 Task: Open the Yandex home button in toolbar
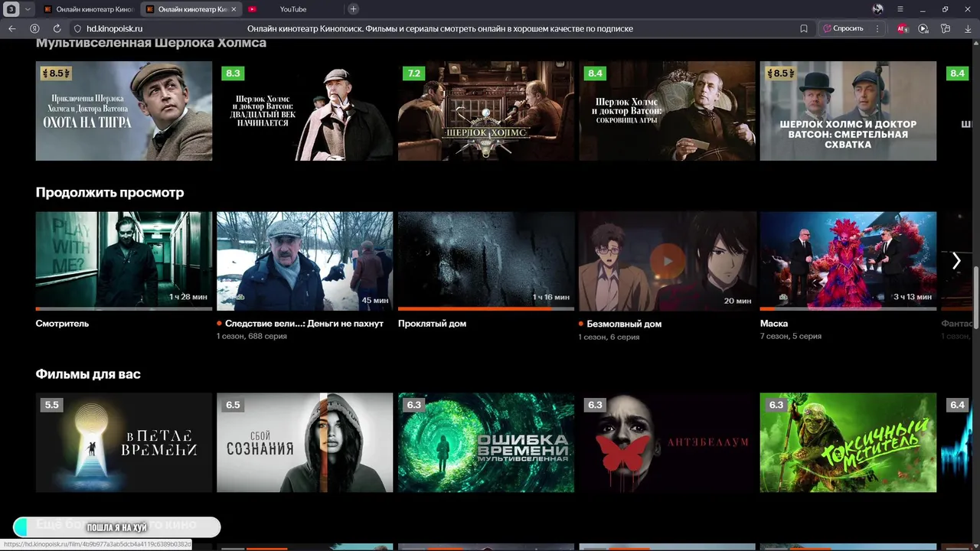coord(34,28)
